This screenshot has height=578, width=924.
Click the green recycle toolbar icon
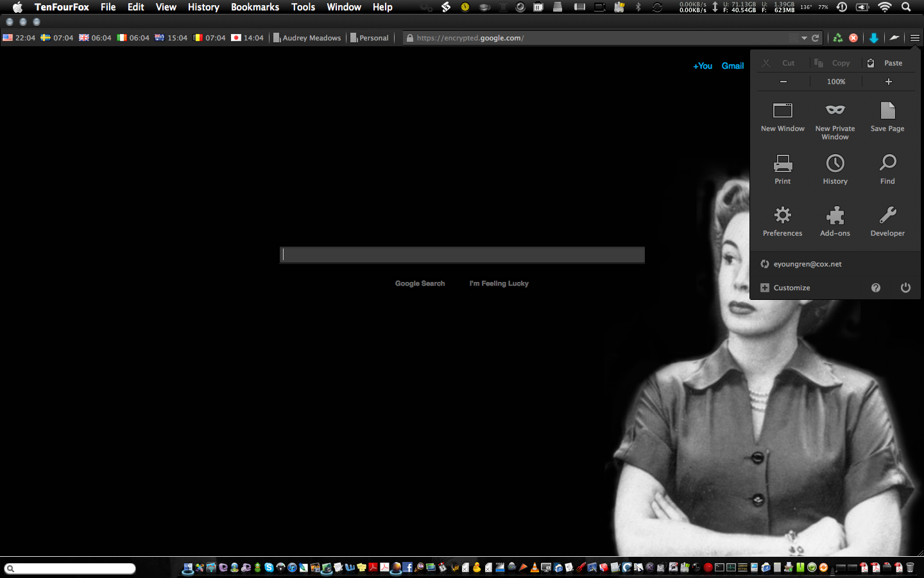(x=837, y=38)
